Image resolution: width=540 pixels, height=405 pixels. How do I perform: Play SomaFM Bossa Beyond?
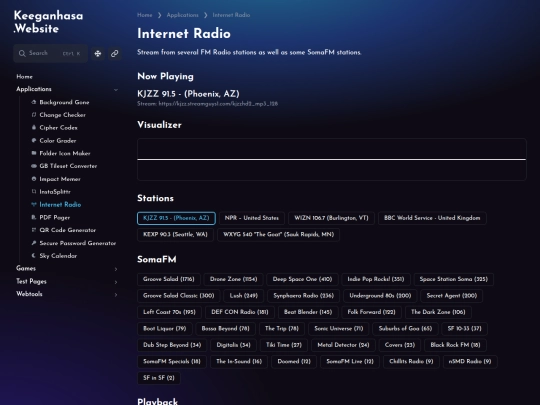click(226, 329)
